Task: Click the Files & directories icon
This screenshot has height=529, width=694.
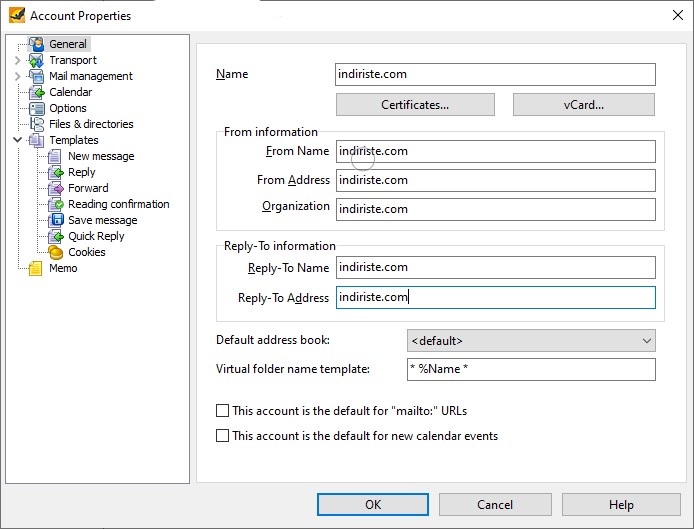Action: point(37,124)
